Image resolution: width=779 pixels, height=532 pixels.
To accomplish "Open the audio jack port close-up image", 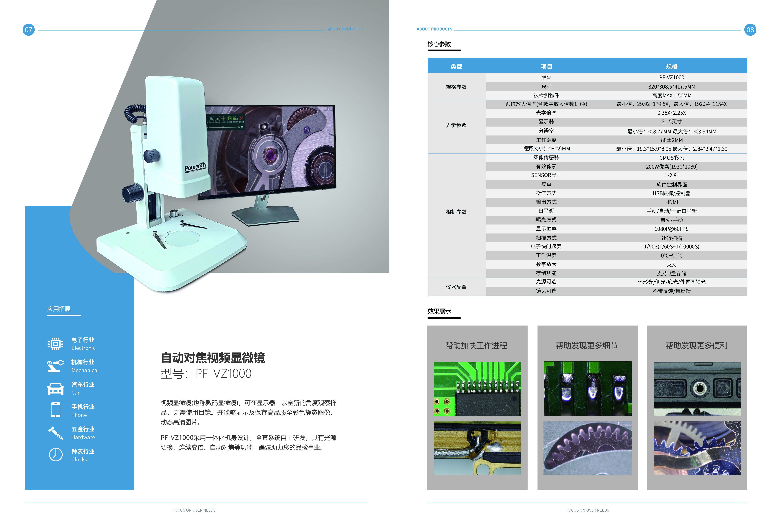I will 697,389.
